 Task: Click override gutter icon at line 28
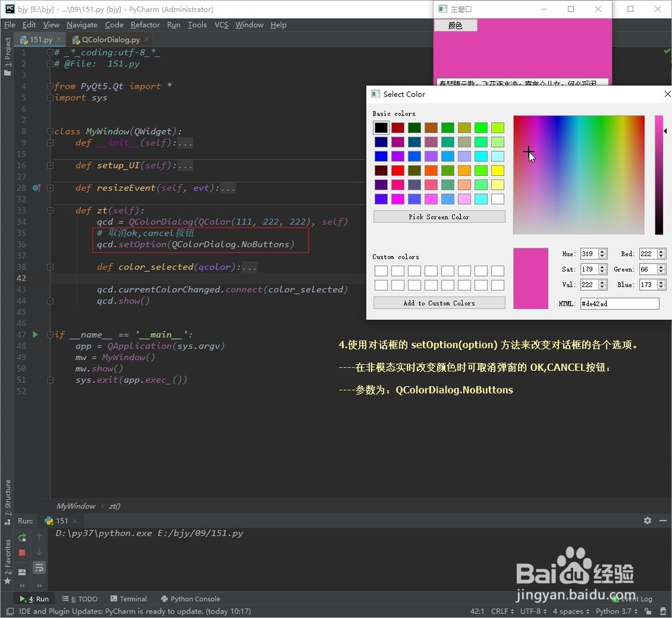tap(36, 187)
